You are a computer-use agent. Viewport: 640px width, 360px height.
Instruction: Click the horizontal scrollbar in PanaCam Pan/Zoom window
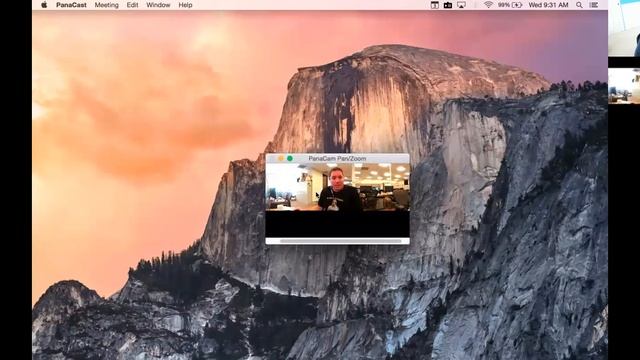(341, 241)
